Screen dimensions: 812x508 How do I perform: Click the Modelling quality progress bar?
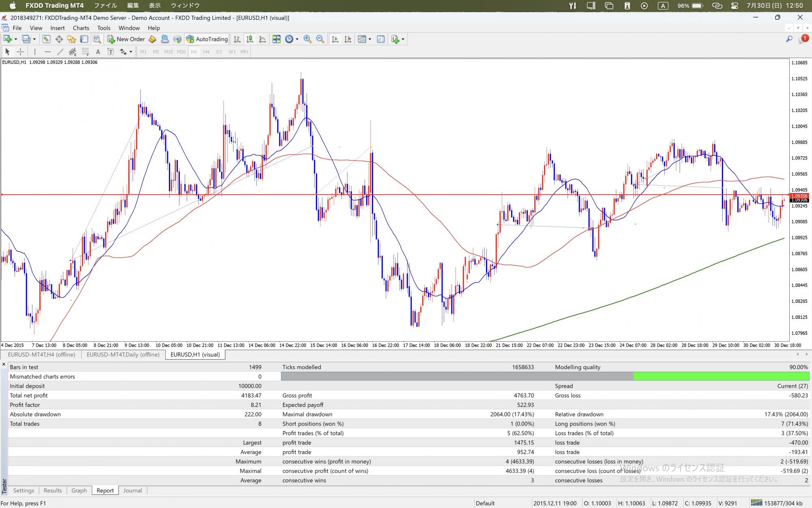click(544, 376)
